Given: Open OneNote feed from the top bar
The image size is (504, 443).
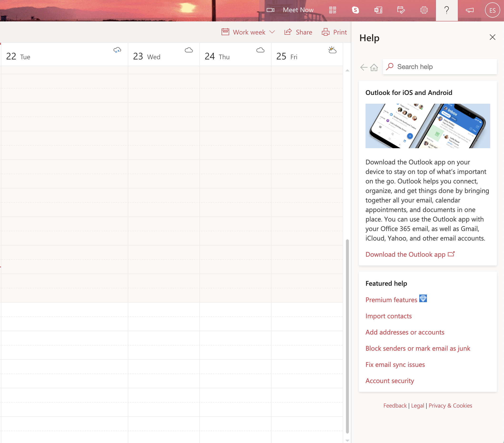Looking at the screenshot, I should (x=378, y=10).
